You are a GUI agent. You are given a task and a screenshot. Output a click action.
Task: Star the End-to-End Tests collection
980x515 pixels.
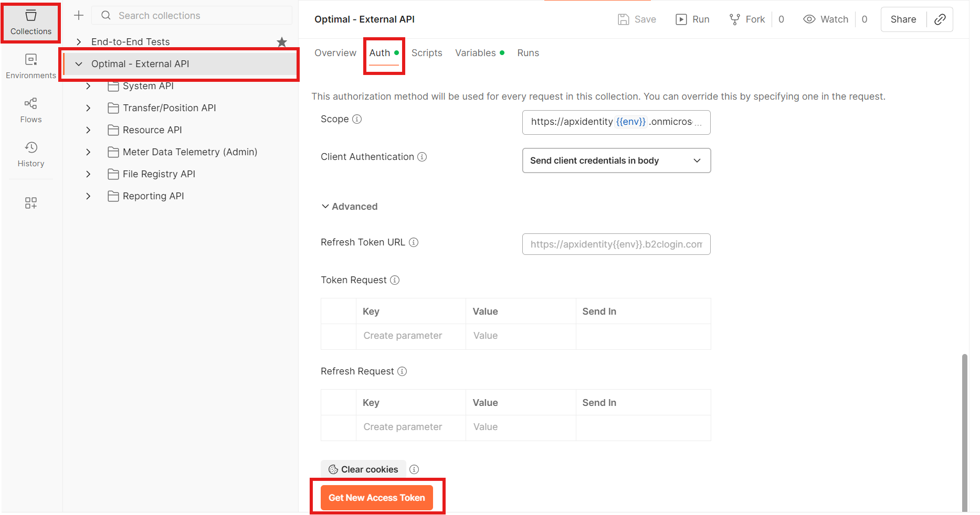(x=282, y=41)
